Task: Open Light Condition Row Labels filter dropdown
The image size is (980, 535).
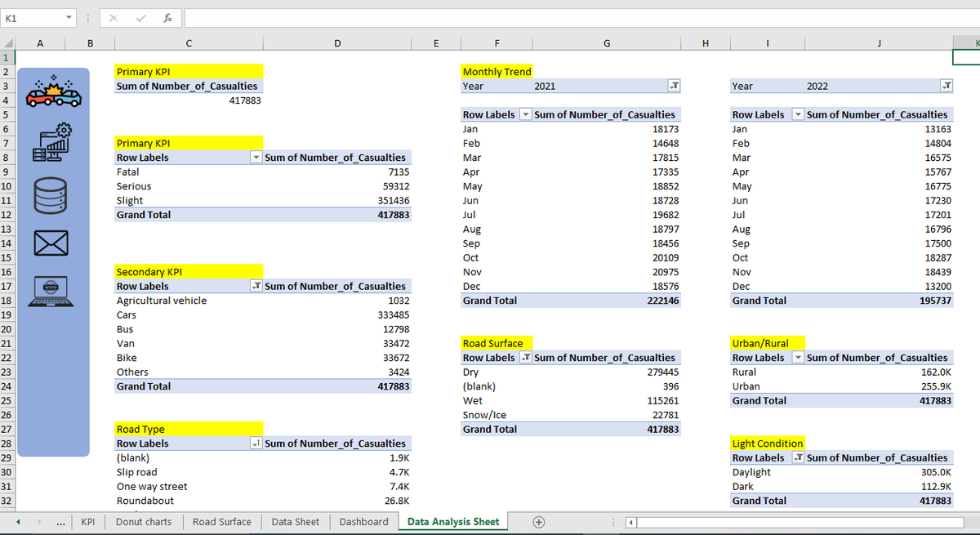Action: (798, 458)
